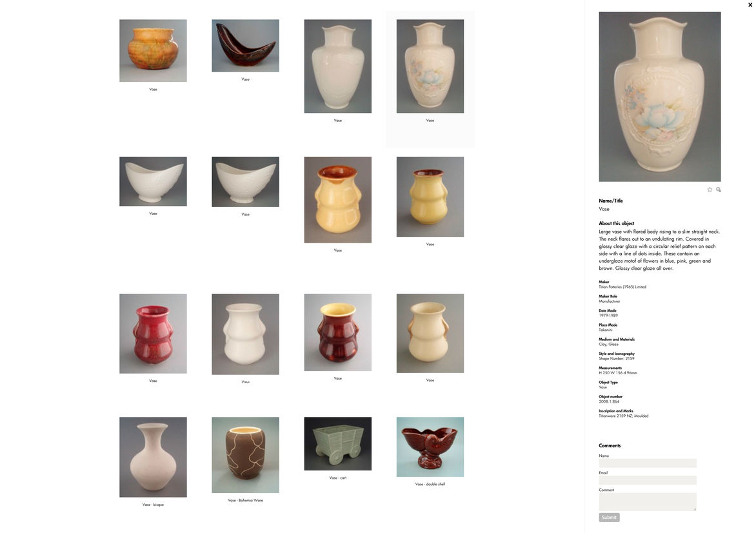The height and width of the screenshot is (533, 756).
Task: Open the dark red vase with yellow interior thumbnail
Action: tap(337, 332)
